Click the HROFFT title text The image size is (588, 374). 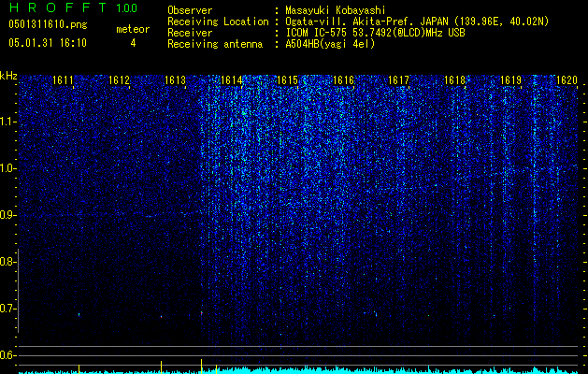click(x=58, y=7)
